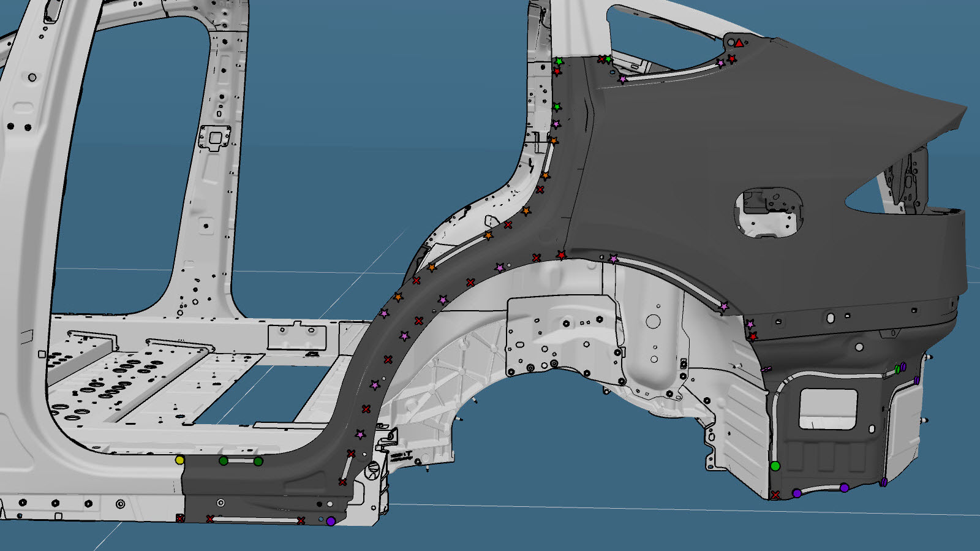This screenshot has height=551, width=980.
Task: Select the red X in the boxed rocker corner
Action: 180,519
